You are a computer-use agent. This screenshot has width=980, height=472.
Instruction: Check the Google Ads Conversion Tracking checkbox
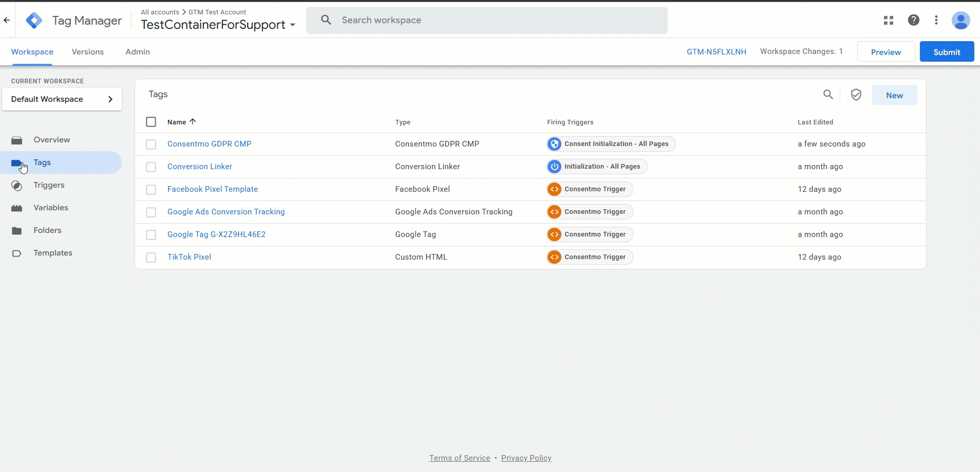point(151,212)
